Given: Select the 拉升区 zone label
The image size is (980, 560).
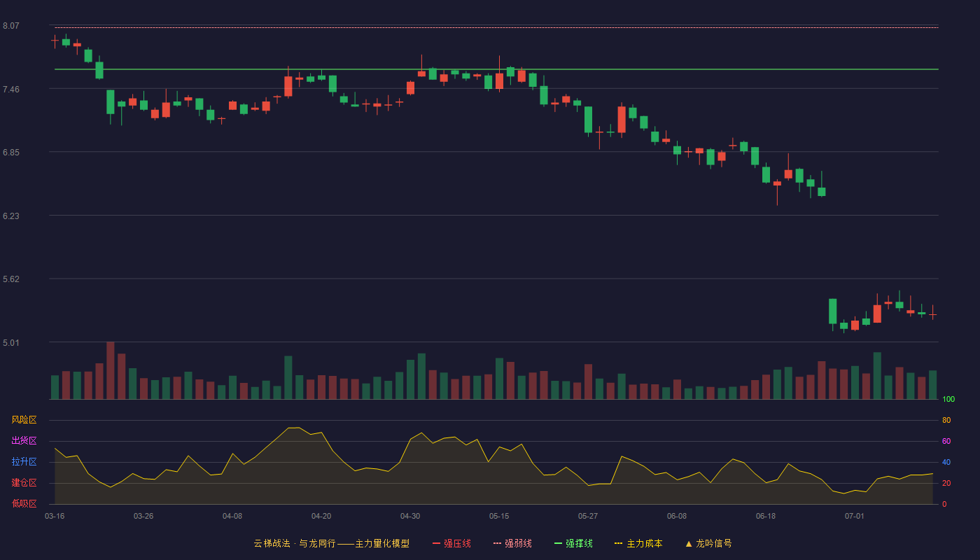Looking at the screenshot, I should [24, 462].
